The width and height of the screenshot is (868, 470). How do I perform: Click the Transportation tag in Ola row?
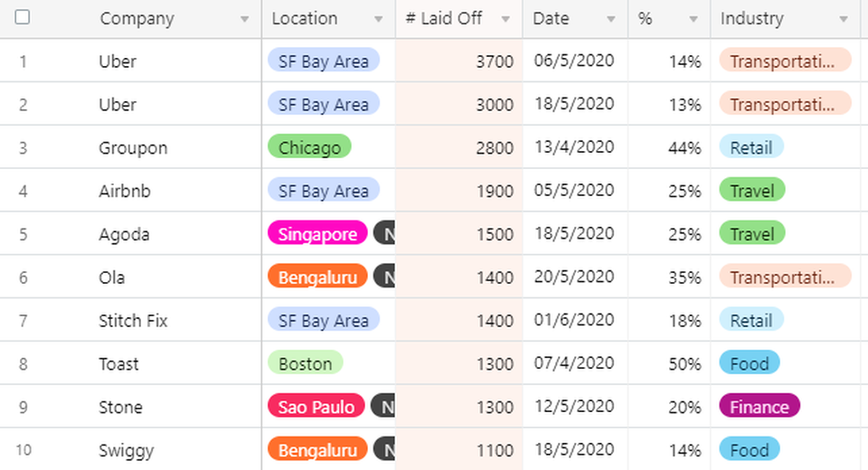(x=785, y=277)
